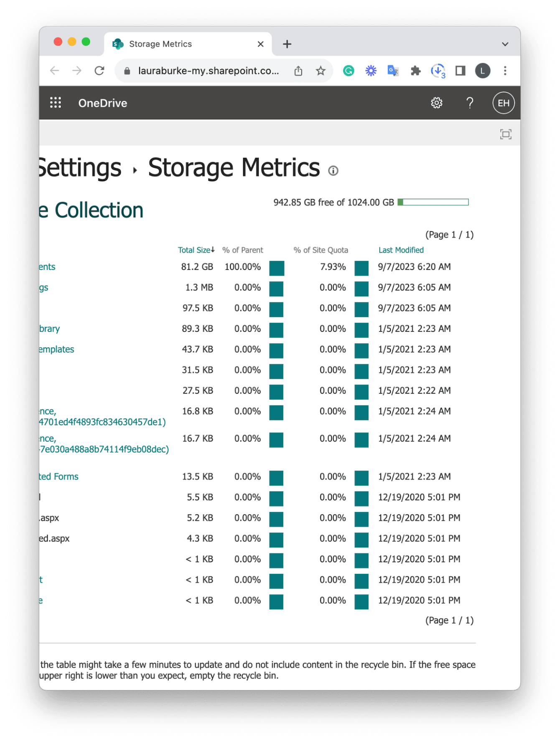Open the Related Forms folder link

pyautogui.click(x=59, y=477)
